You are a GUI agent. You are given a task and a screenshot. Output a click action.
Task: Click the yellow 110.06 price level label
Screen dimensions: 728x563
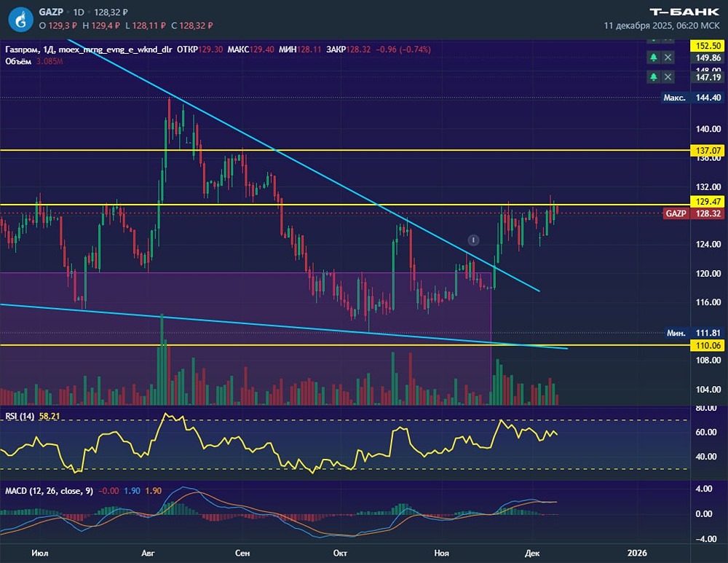tap(708, 345)
